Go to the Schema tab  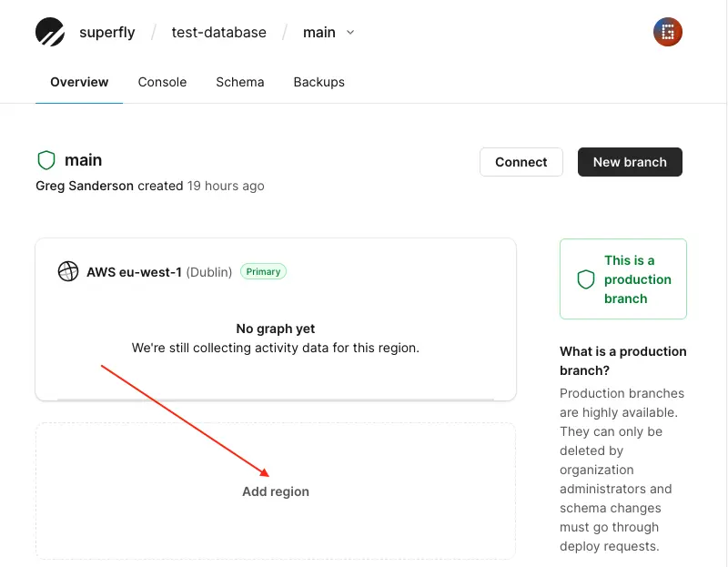click(240, 82)
